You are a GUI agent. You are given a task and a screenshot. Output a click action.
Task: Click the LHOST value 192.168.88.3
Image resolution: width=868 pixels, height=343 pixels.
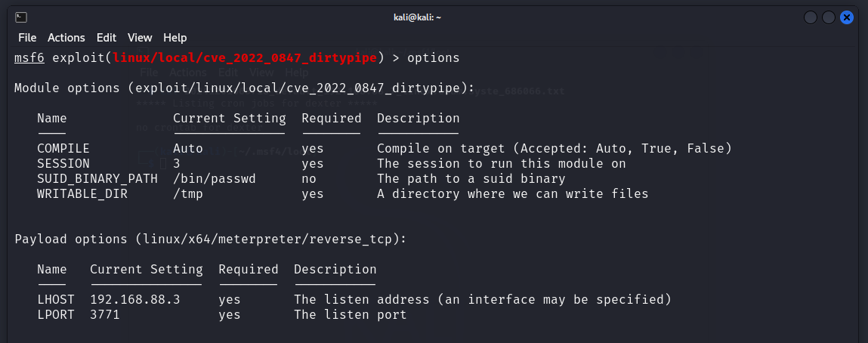pyautogui.click(x=135, y=299)
